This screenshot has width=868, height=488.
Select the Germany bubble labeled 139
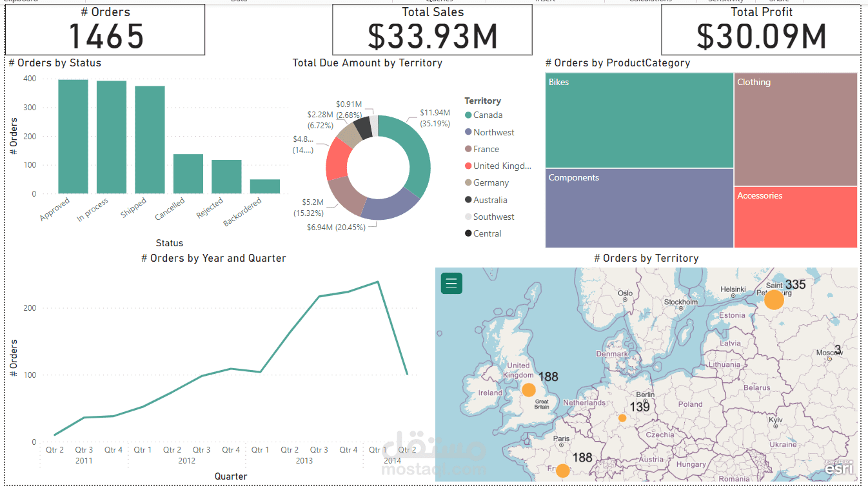click(622, 418)
